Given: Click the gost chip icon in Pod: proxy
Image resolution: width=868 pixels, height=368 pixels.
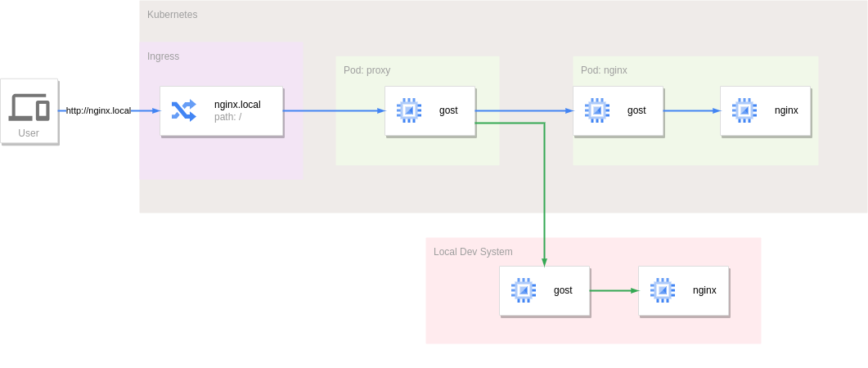Looking at the screenshot, I should click(x=409, y=110).
